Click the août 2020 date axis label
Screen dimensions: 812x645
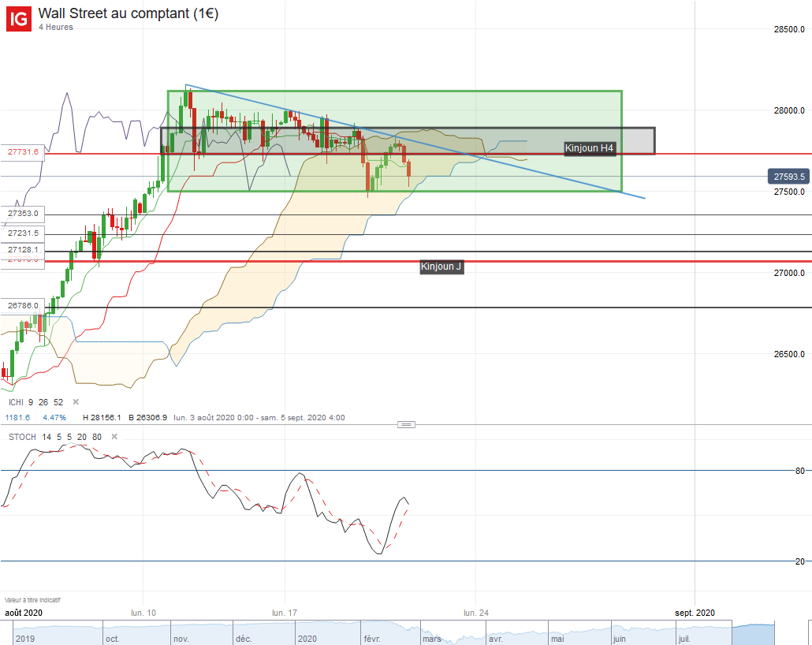(x=24, y=613)
